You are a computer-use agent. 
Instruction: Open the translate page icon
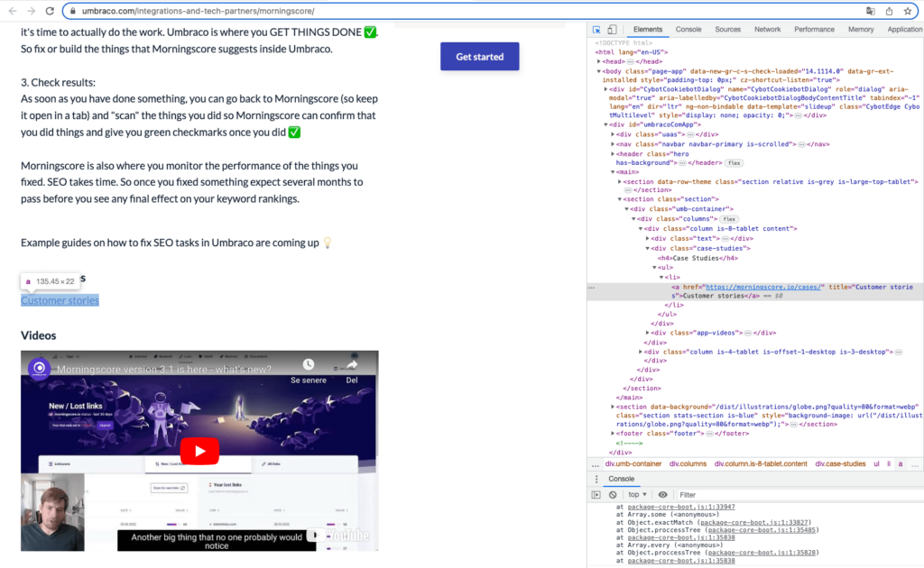(x=871, y=11)
